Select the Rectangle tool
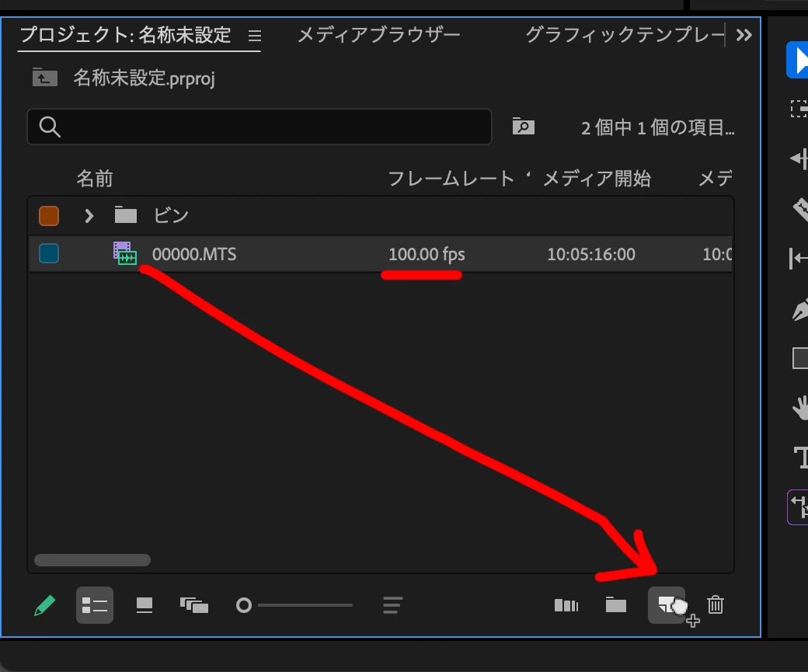The image size is (808, 672). pos(799,358)
